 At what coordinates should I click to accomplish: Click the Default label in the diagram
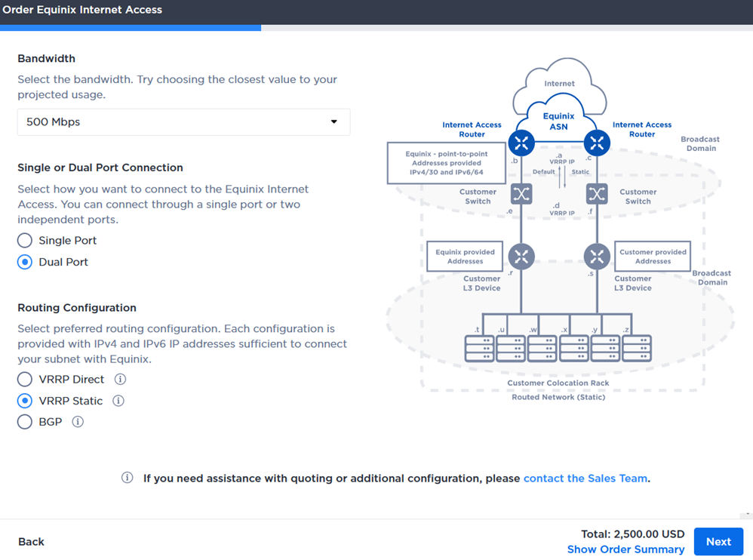(x=543, y=172)
